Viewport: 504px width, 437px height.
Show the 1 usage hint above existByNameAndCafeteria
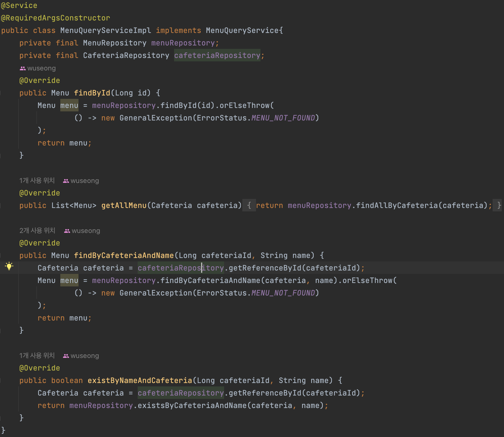[x=37, y=356]
